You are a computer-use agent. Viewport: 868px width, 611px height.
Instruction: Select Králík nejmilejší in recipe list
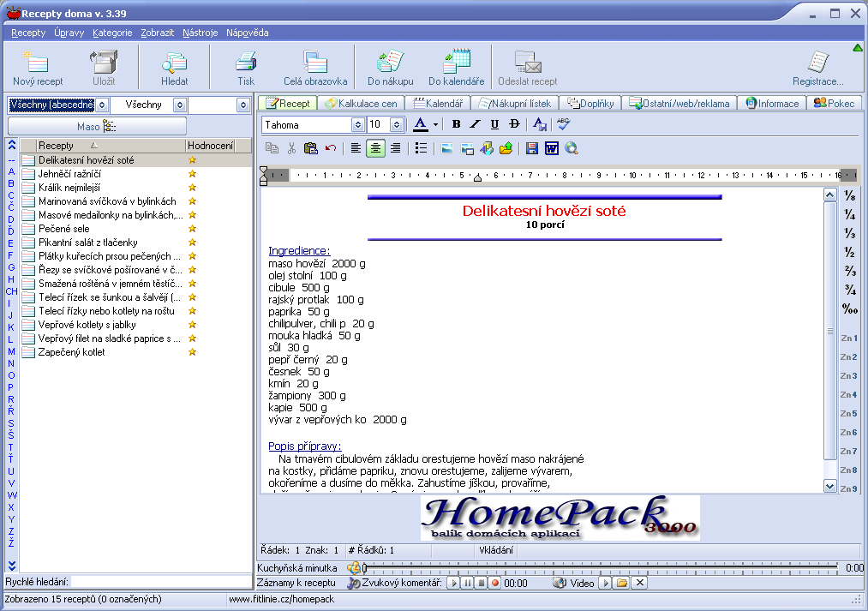[69, 188]
